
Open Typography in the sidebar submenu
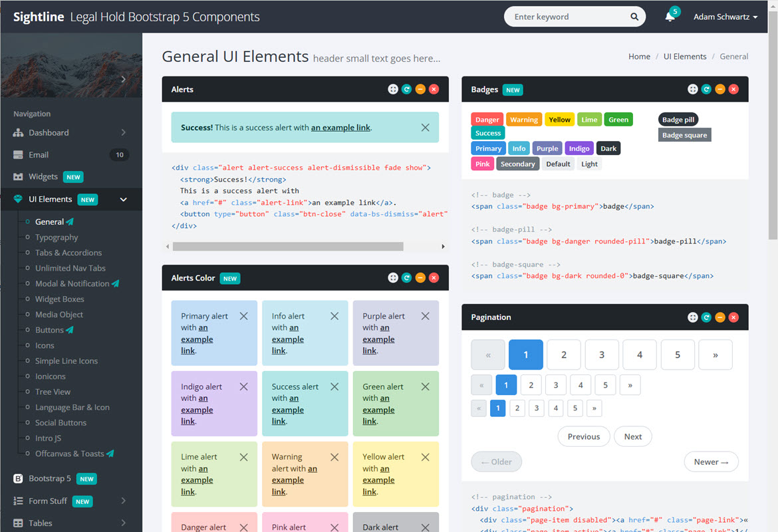57,237
